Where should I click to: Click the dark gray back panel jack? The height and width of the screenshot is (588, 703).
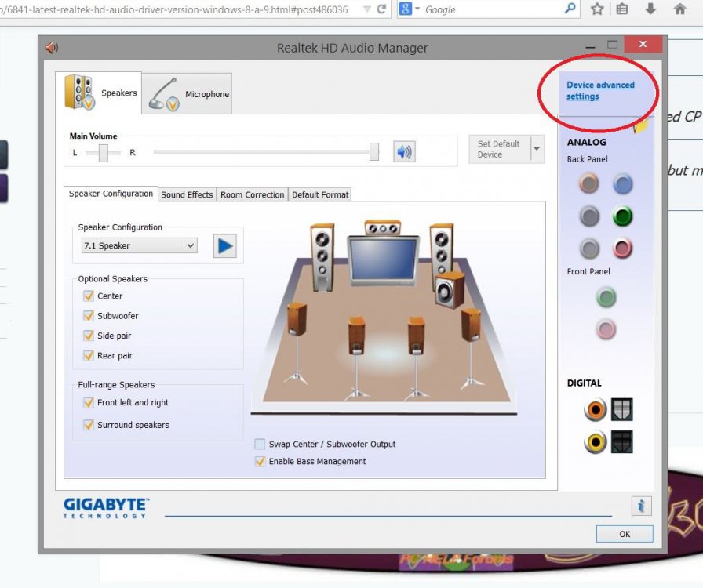click(x=589, y=216)
